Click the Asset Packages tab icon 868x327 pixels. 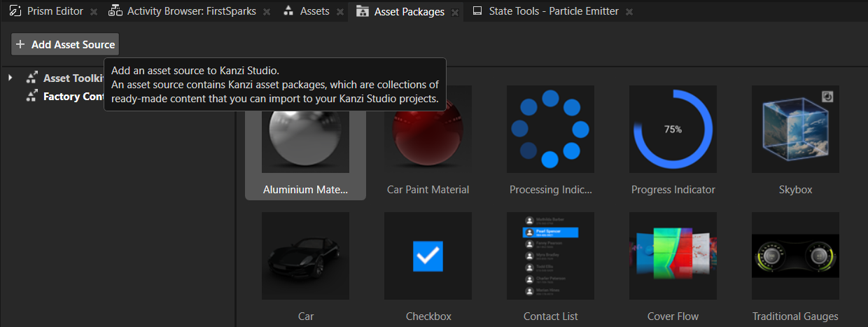point(363,11)
